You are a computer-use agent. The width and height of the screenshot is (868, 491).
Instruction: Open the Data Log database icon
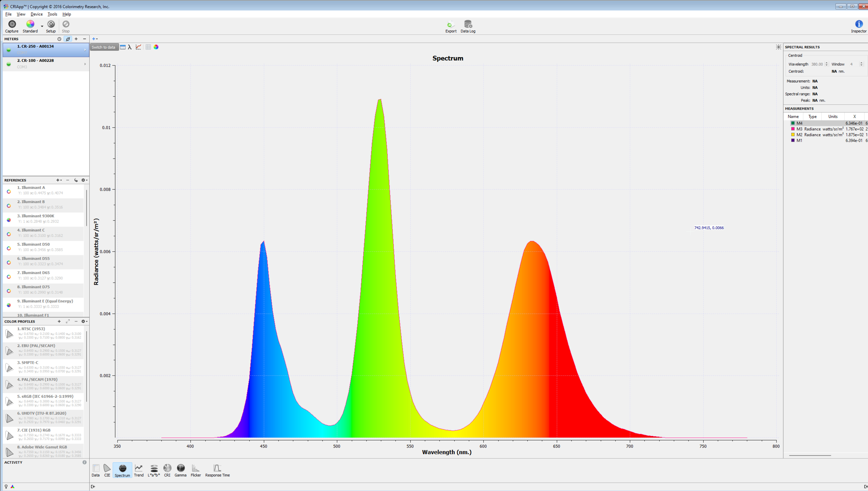coord(468,24)
